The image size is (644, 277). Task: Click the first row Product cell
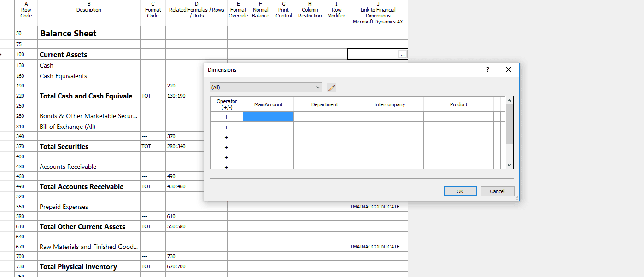click(x=458, y=117)
